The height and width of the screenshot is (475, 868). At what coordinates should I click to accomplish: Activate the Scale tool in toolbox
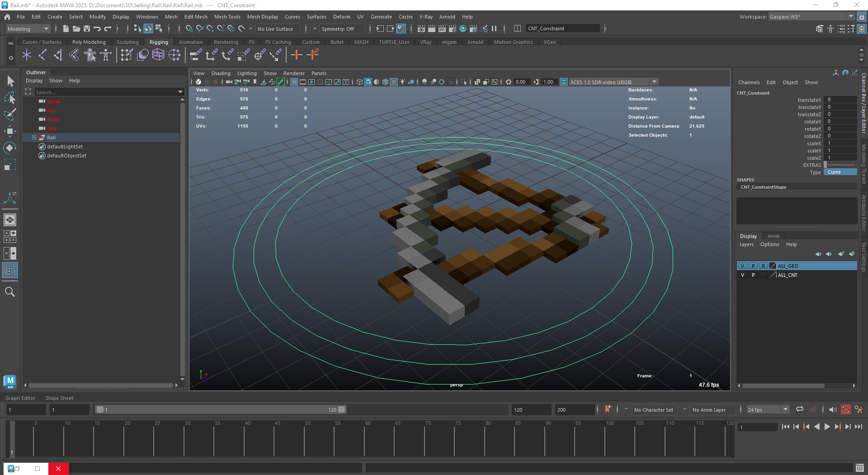point(10,165)
